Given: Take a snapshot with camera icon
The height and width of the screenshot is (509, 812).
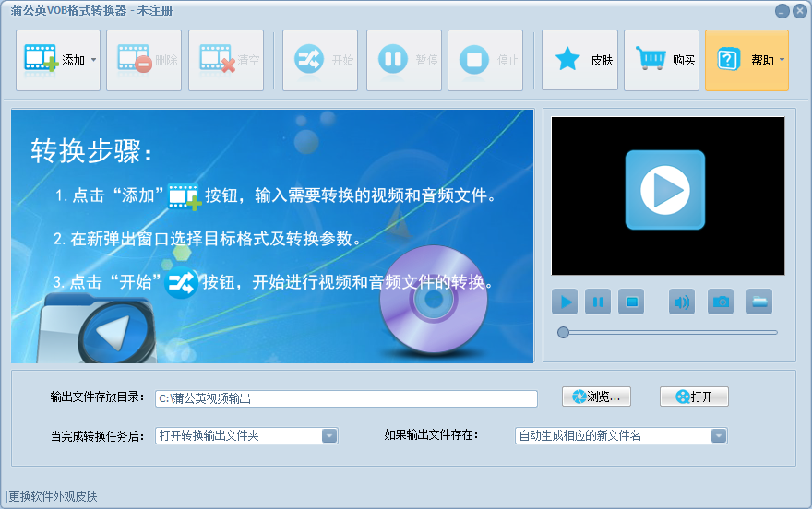Looking at the screenshot, I should (721, 302).
